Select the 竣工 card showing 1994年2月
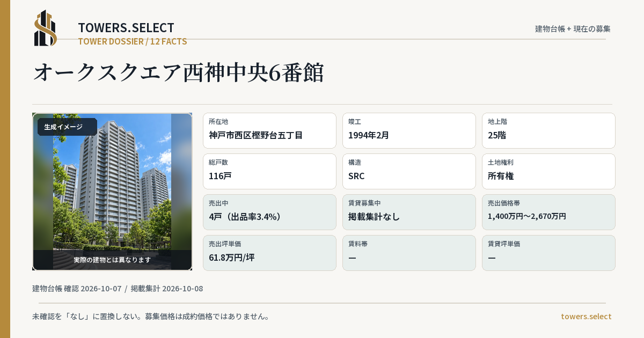The image size is (644, 338). [x=409, y=130]
